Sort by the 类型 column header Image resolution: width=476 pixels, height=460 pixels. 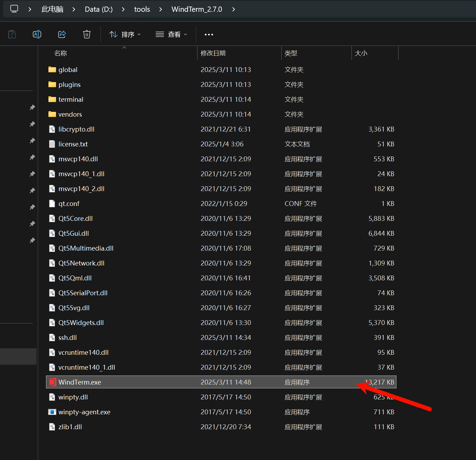[291, 53]
